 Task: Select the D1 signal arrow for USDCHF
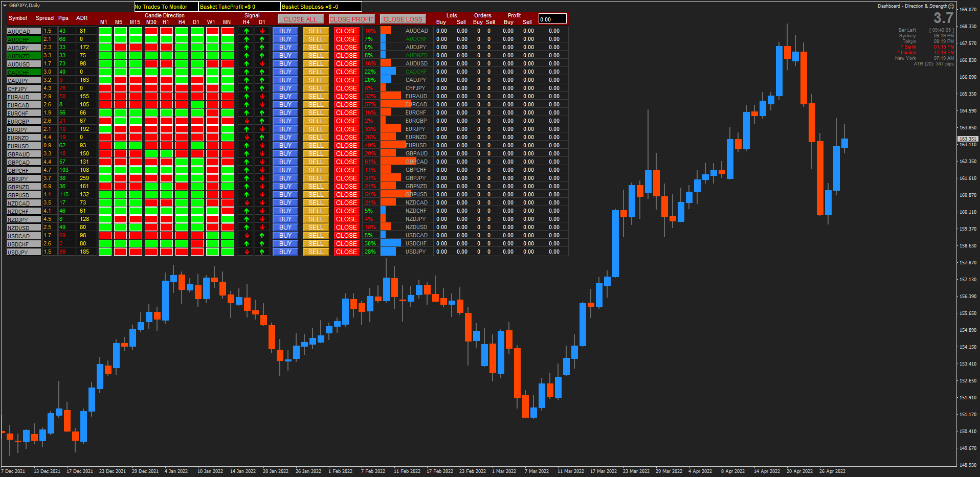coord(262,244)
